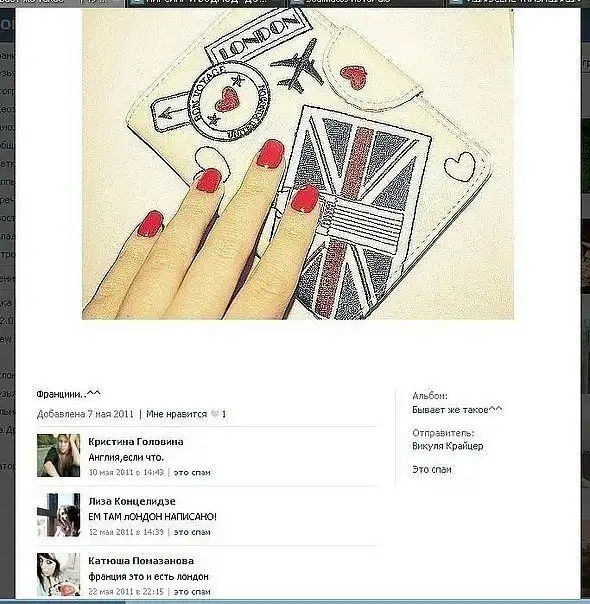This screenshot has height=604, width=590.
Task: Open the album Бывает же такое^^
Action: click(x=457, y=410)
